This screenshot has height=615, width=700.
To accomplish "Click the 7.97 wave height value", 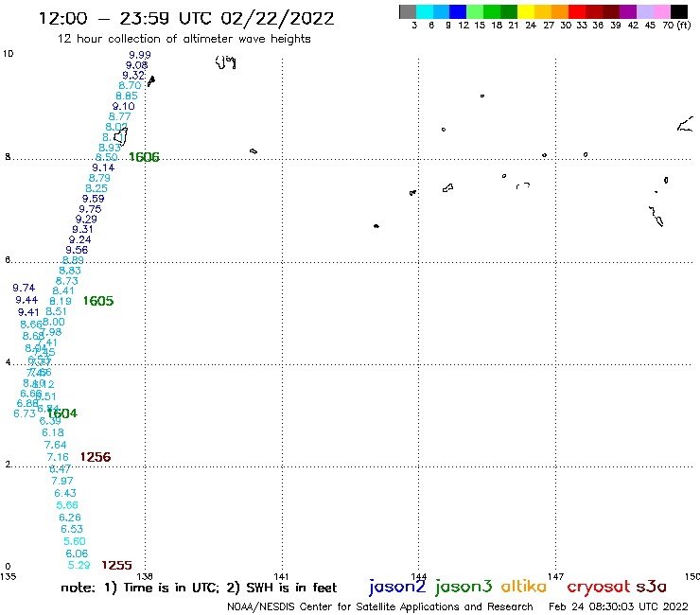I will [x=62, y=481].
